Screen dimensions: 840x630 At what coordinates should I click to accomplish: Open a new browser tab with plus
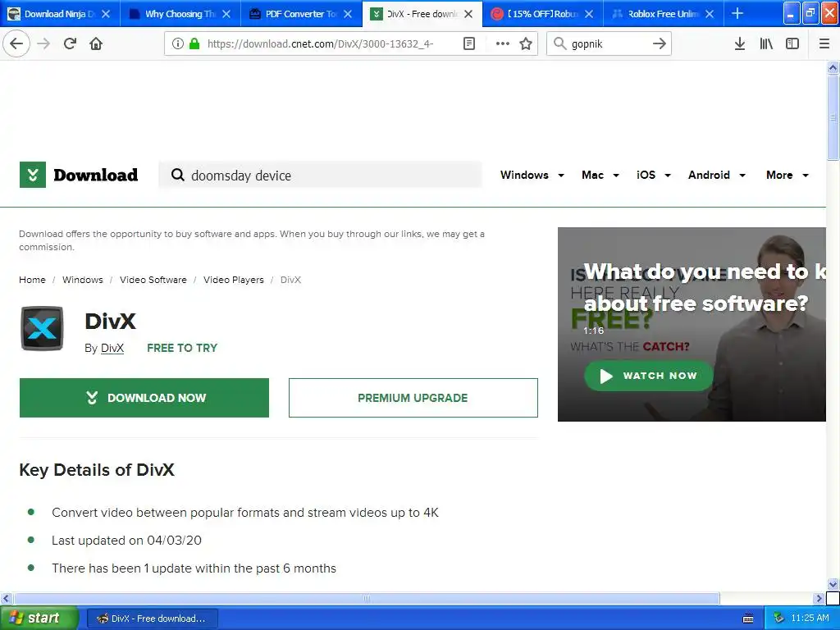click(x=737, y=13)
